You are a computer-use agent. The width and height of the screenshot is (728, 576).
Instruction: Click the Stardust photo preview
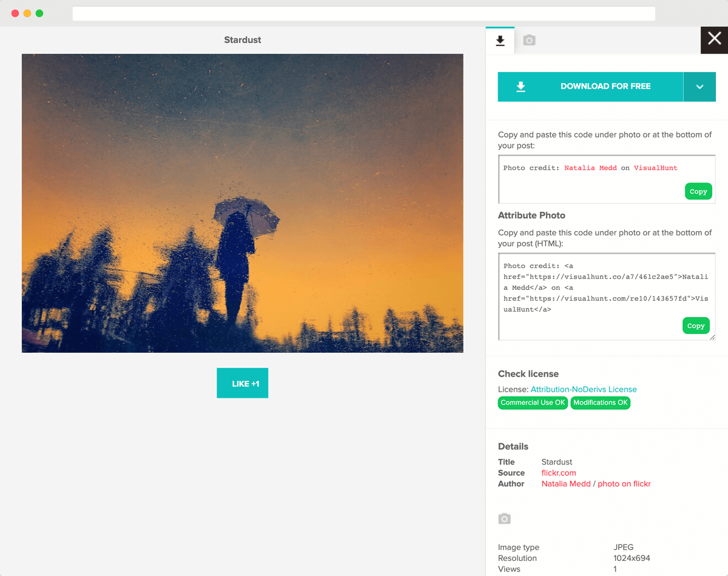243,203
